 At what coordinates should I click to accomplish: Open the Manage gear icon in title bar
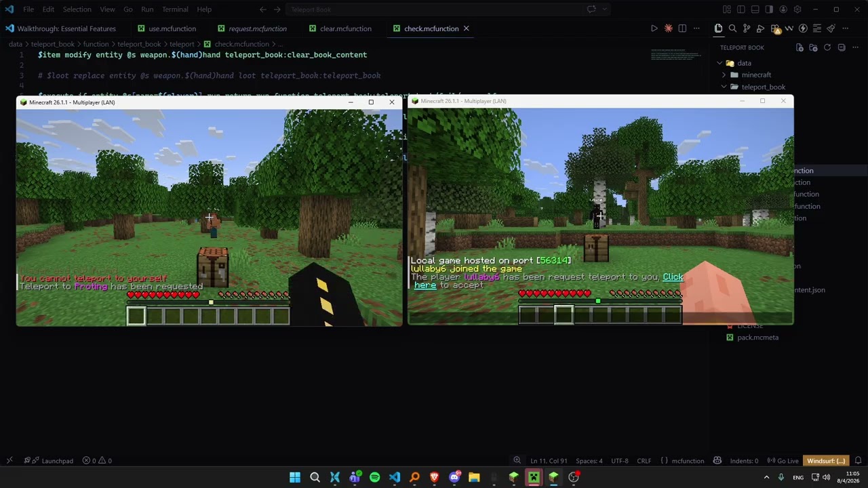pyautogui.click(x=797, y=9)
